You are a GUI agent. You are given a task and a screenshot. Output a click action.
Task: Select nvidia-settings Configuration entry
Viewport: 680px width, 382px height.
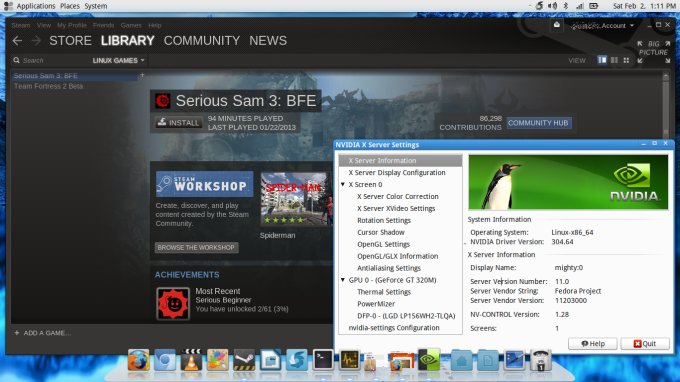coord(394,328)
